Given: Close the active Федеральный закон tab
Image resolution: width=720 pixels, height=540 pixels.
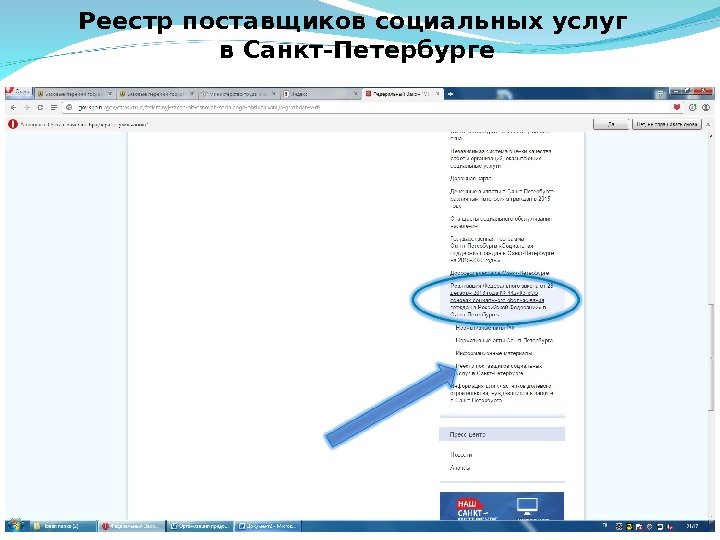Looking at the screenshot, I should coord(438,94).
